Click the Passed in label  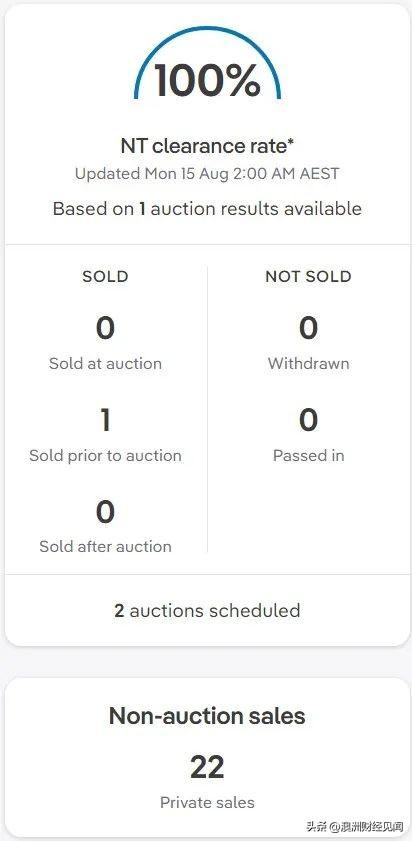pyautogui.click(x=308, y=455)
